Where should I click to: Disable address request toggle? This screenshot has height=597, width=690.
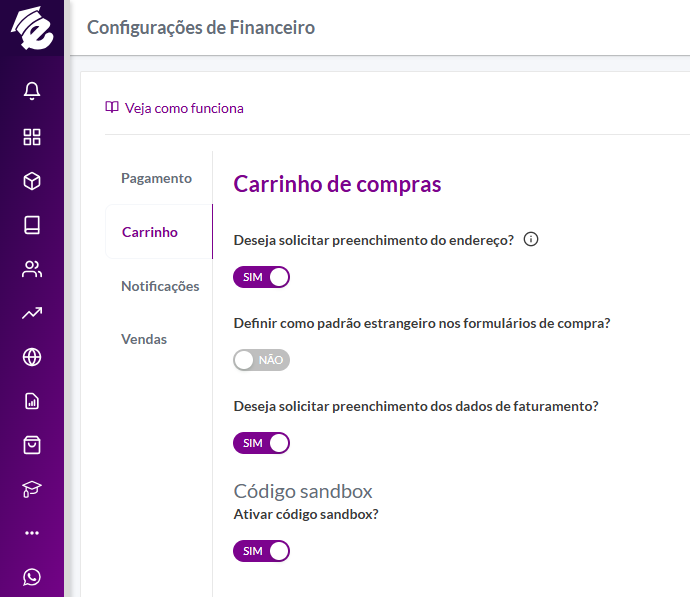[261, 277]
